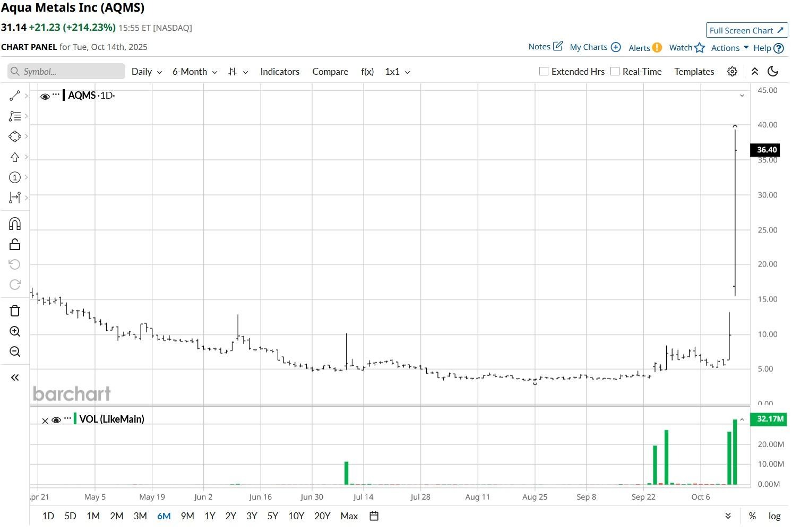Enable the Real-Time checkbox
Viewport: 792px width, 532px height.
[615, 71]
